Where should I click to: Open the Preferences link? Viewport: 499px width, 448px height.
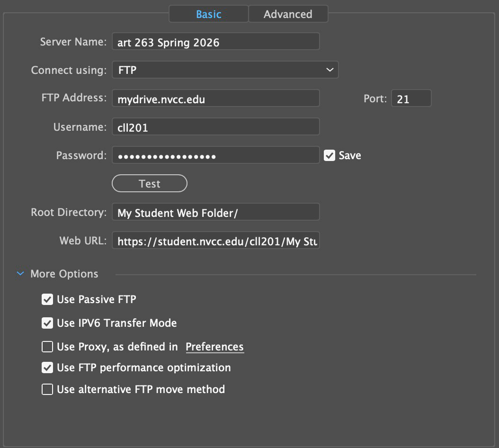[214, 347]
